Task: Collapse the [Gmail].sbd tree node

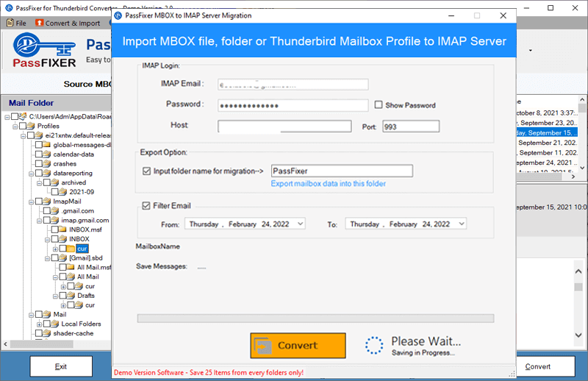Action: click(x=47, y=258)
